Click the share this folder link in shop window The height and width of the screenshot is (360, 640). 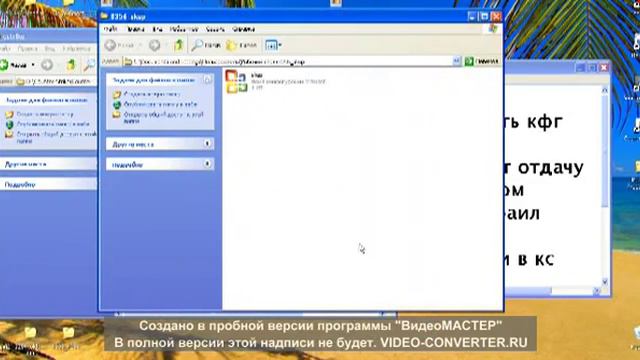click(x=163, y=118)
